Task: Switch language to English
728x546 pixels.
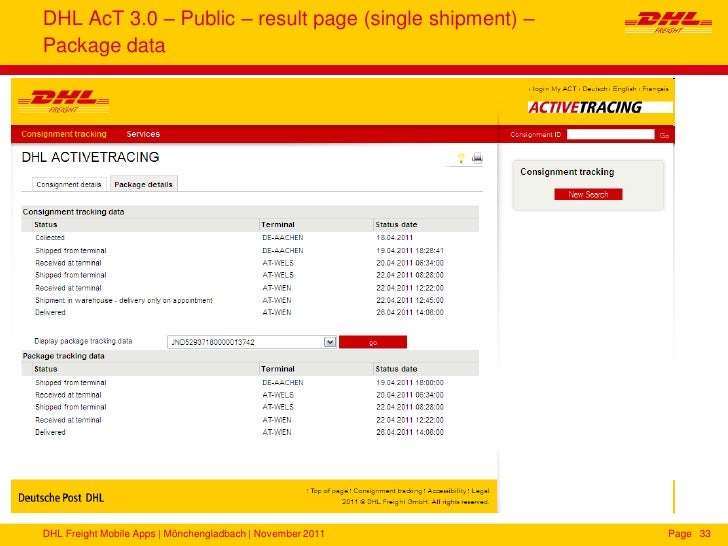Action: pyautogui.click(x=624, y=89)
